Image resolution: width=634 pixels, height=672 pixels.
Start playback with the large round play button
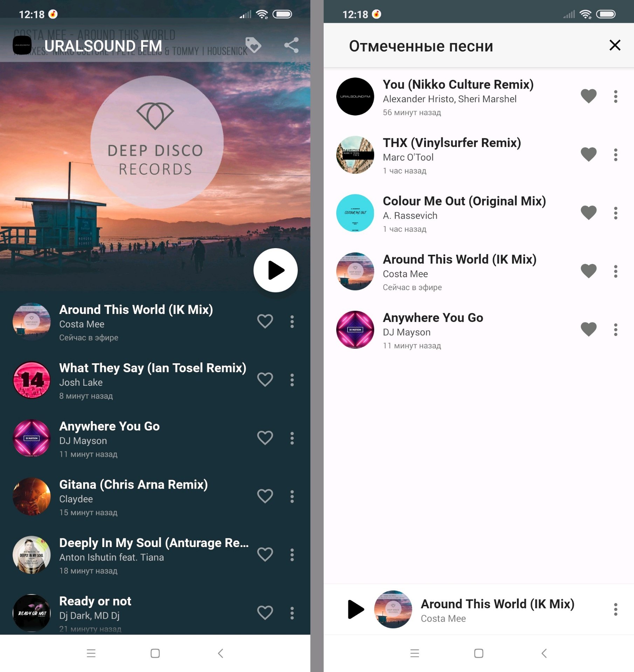276,270
